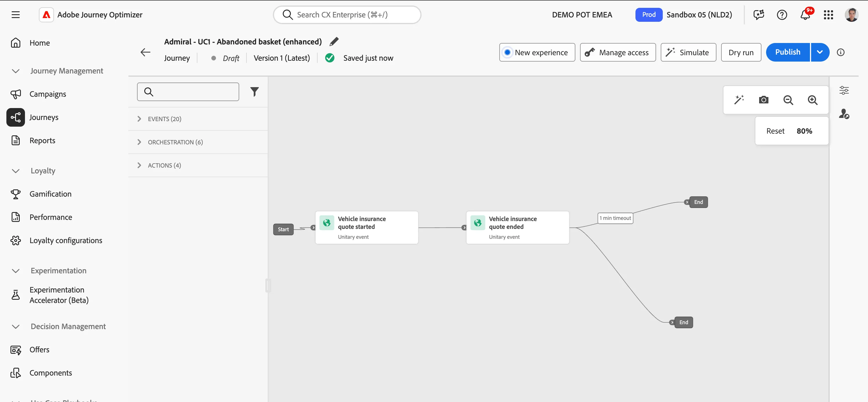Click the Manage access button
The image size is (868, 402).
618,52
